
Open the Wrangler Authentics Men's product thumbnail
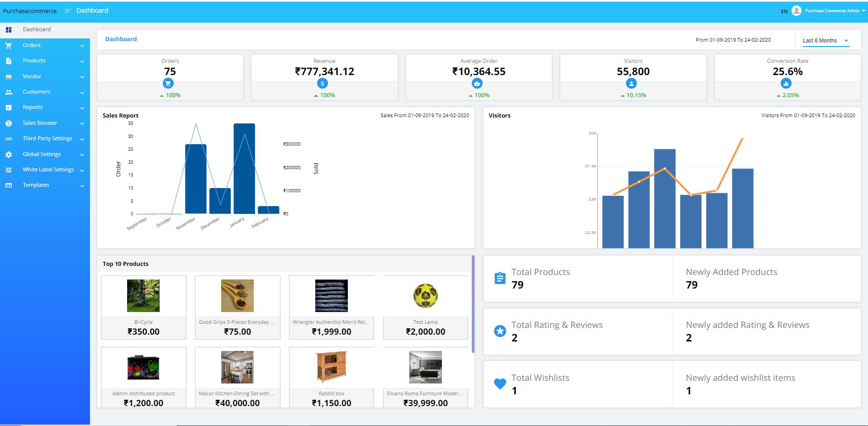pos(332,296)
